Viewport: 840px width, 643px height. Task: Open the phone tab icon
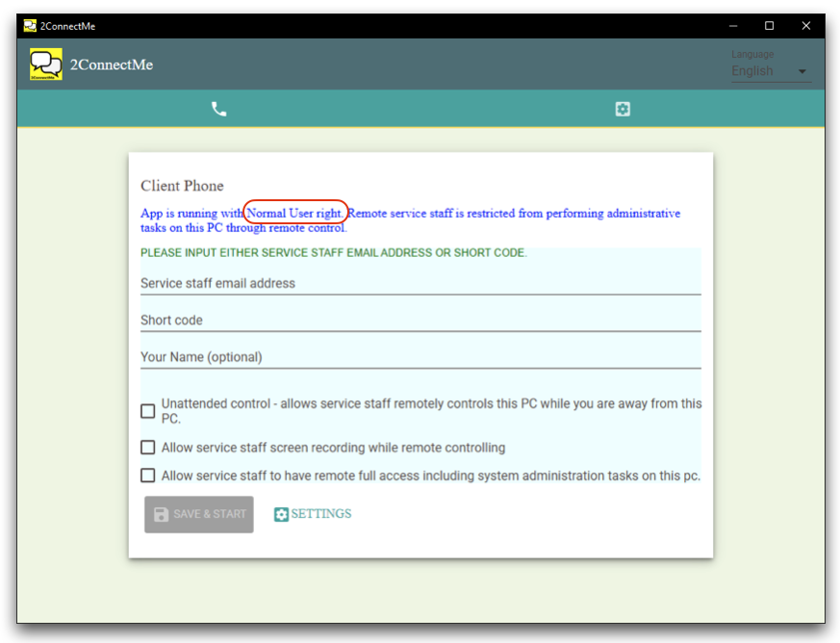point(218,110)
